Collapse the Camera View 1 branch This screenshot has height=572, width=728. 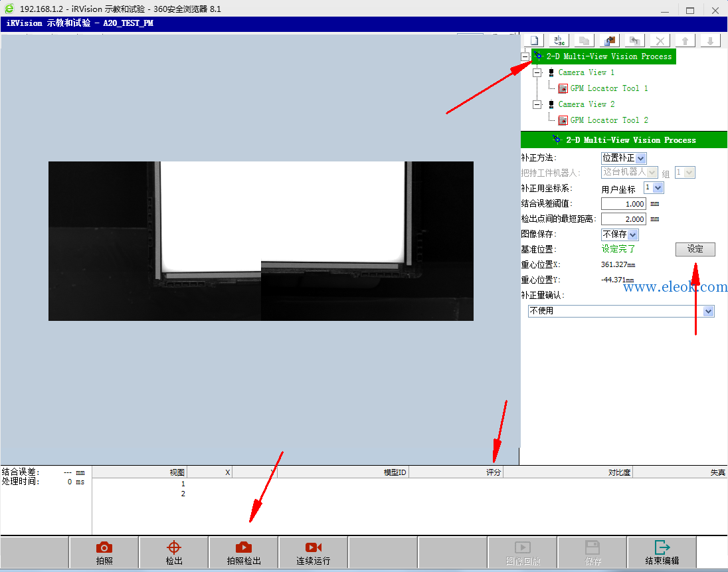pyautogui.click(x=537, y=72)
